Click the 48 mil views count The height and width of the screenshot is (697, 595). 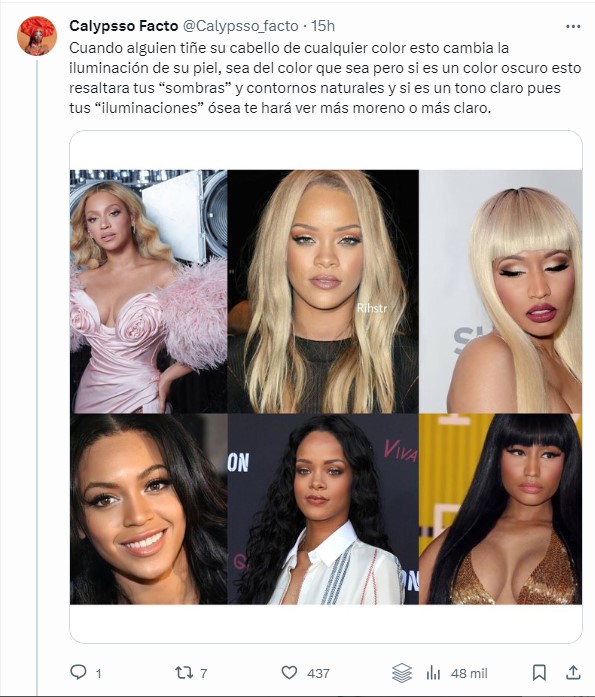[469, 673]
